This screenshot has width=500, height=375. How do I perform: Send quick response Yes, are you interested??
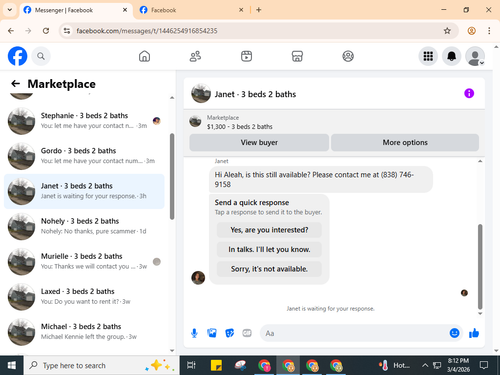269,230
